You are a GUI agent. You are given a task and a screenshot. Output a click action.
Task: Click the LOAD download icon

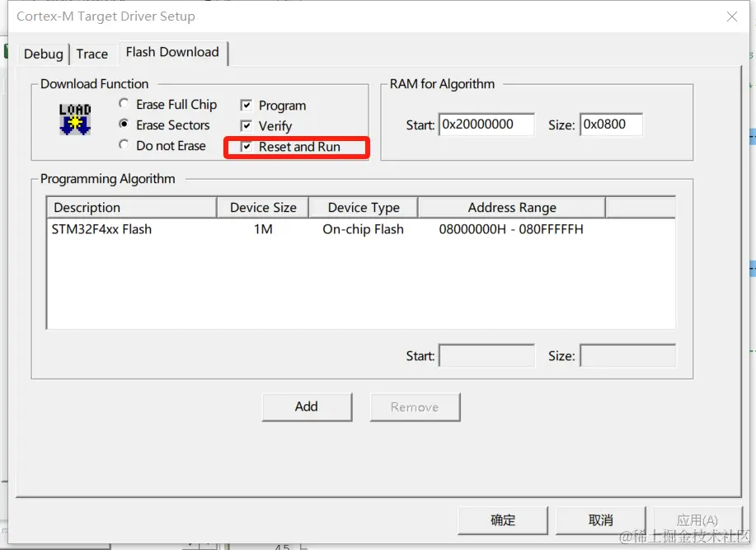tap(75, 119)
